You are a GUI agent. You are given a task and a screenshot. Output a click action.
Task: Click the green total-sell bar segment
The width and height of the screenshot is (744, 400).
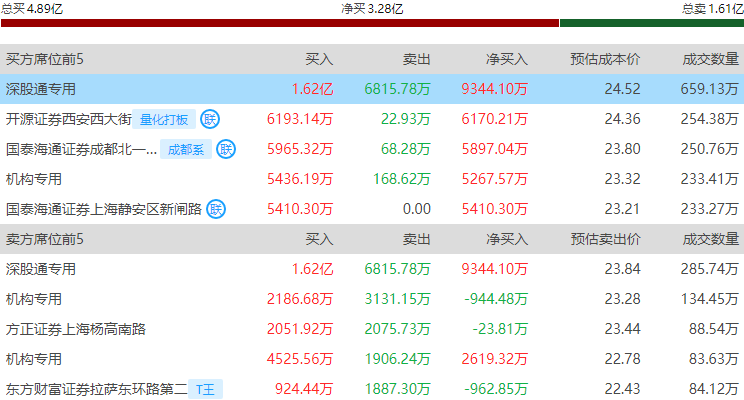(652, 23)
